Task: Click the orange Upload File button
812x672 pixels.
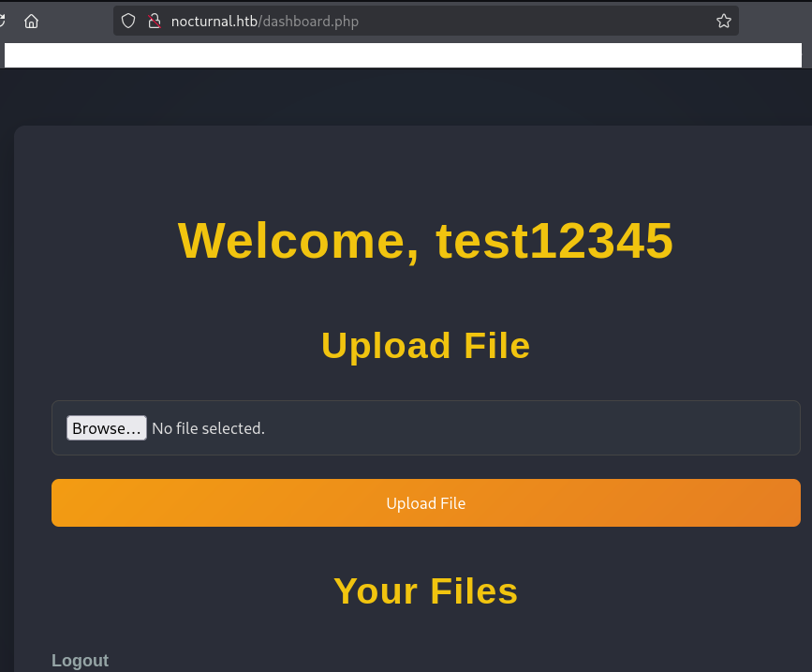Action: [425, 503]
